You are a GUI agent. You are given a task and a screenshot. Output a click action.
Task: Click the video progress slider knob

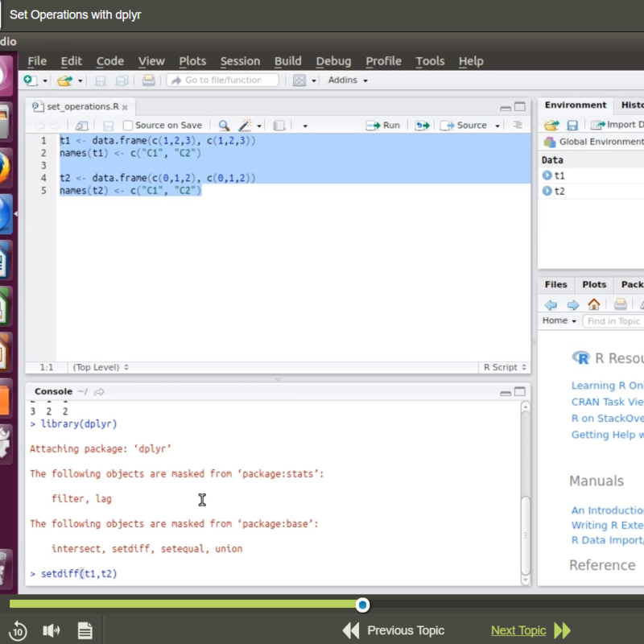click(362, 605)
